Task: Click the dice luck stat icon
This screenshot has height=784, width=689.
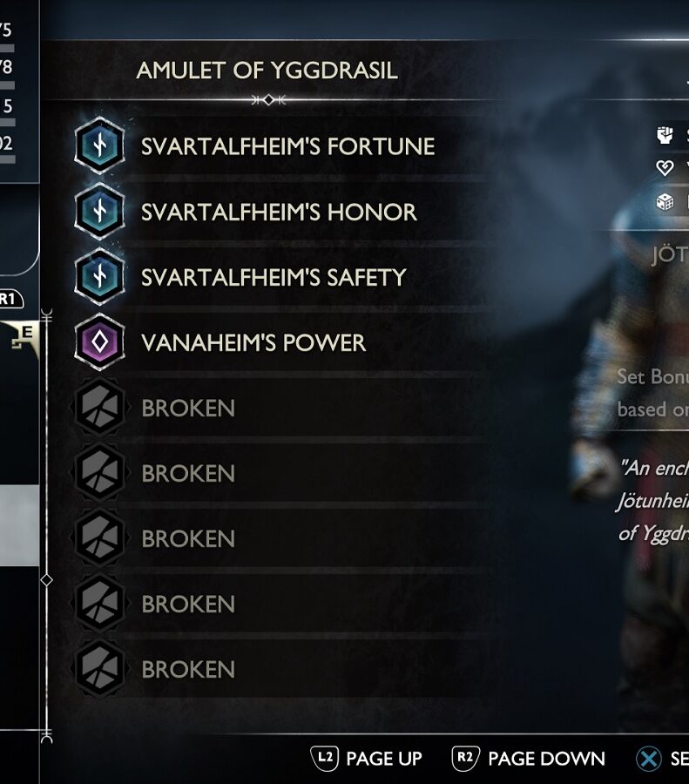Action: click(x=665, y=202)
